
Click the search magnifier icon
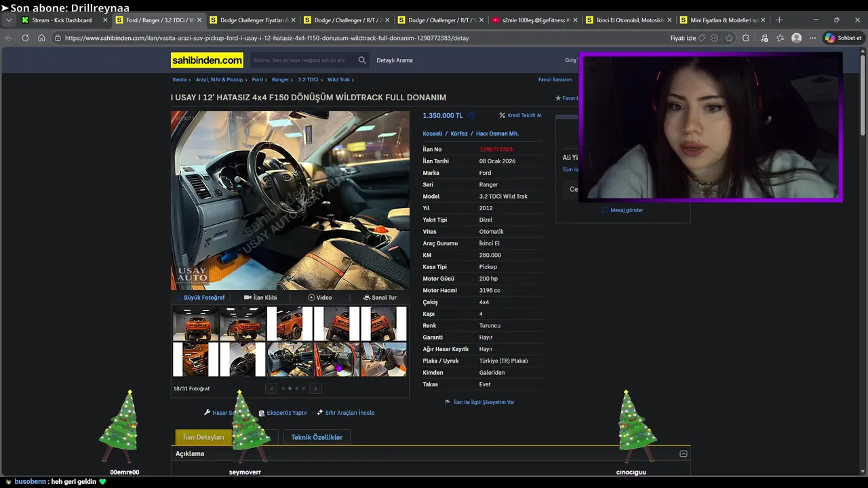(362, 60)
